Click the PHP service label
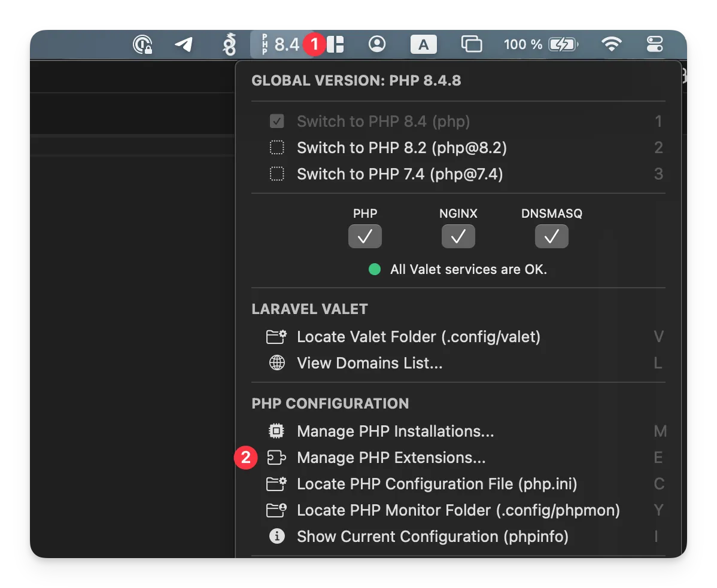 tap(365, 214)
